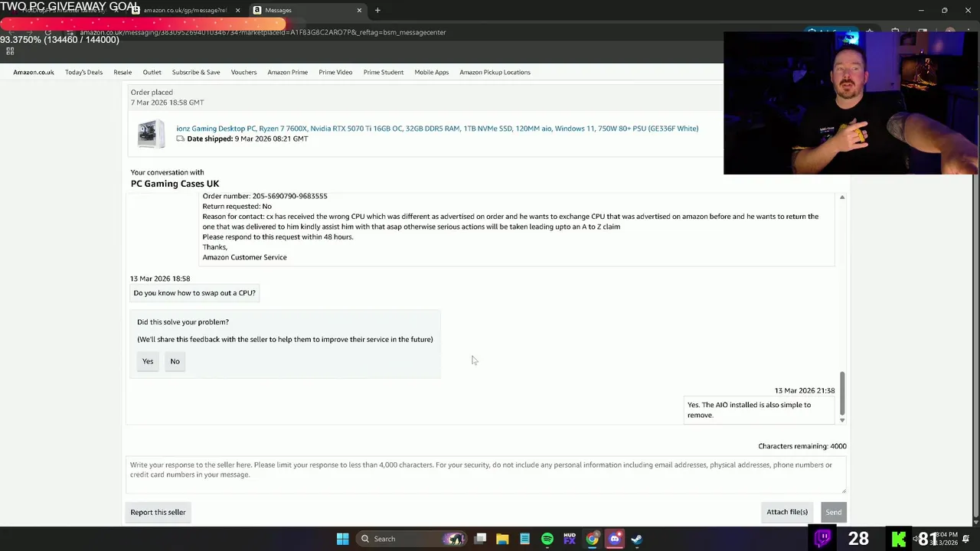Click the order number 205-5690790-9683555 text
The image size is (980, 551).
coord(289,196)
